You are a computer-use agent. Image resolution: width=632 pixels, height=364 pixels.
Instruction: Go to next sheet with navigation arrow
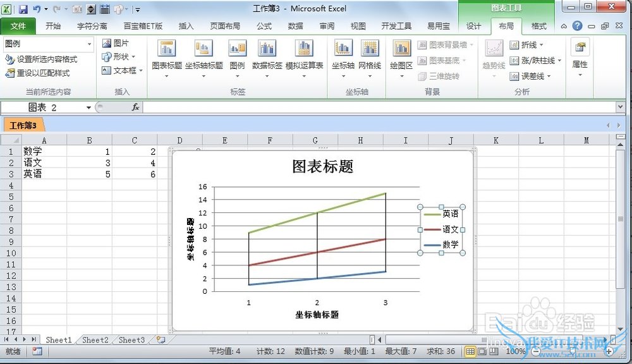[25, 339]
